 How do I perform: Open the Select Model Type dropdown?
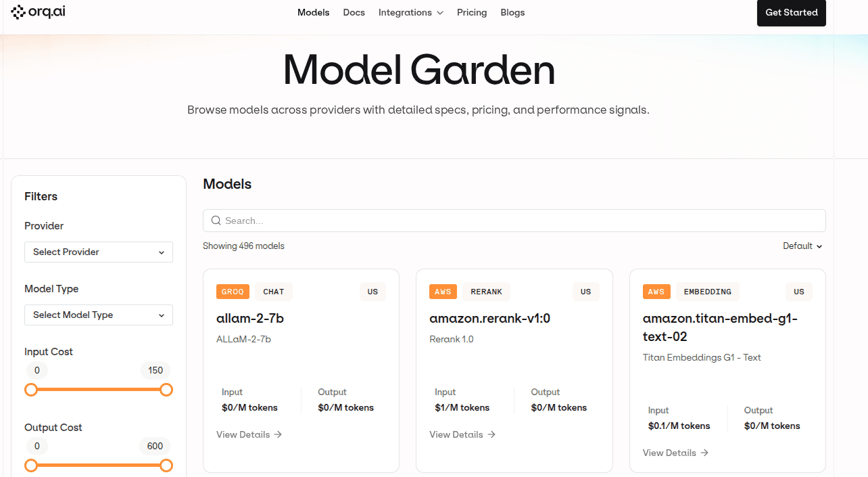coord(99,315)
